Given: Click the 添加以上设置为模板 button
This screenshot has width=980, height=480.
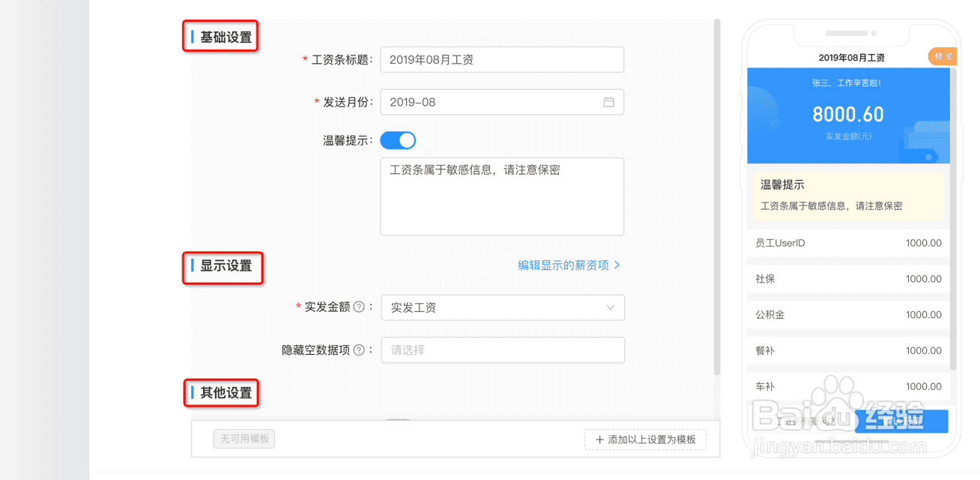Looking at the screenshot, I should [645, 439].
